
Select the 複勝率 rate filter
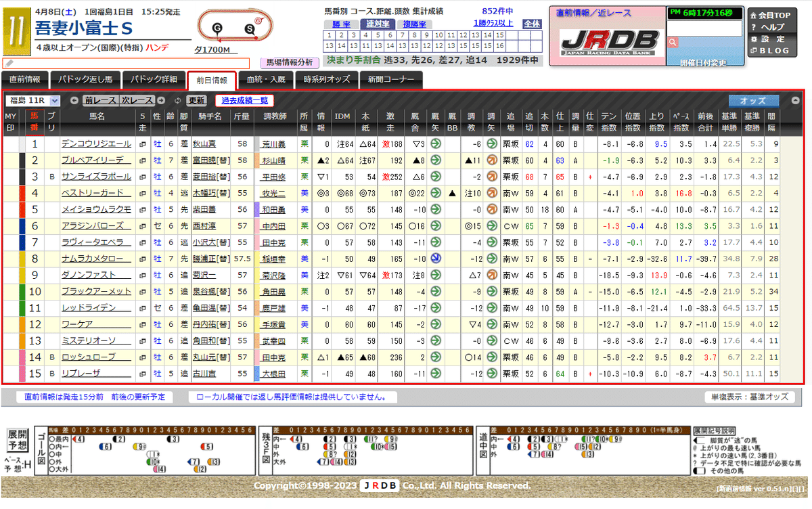(x=415, y=24)
